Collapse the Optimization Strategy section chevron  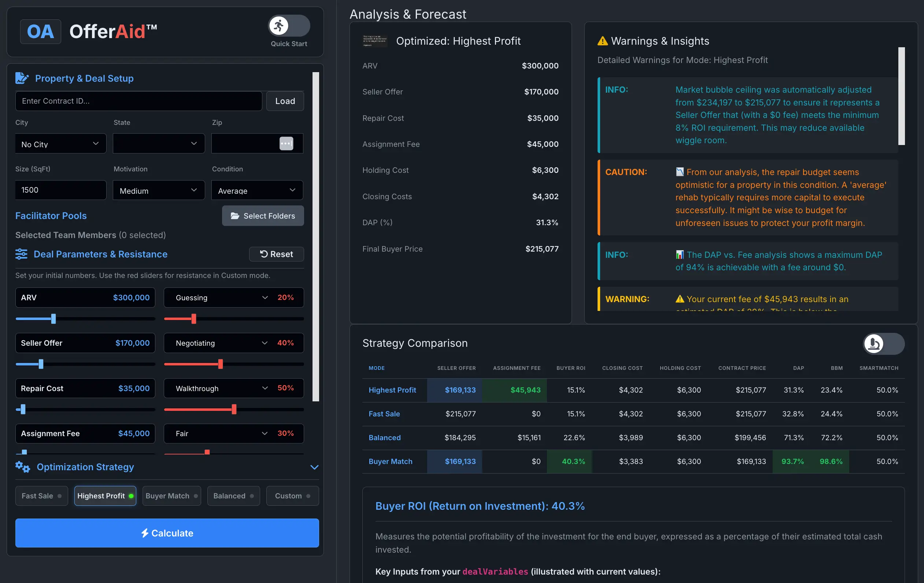coord(314,467)
